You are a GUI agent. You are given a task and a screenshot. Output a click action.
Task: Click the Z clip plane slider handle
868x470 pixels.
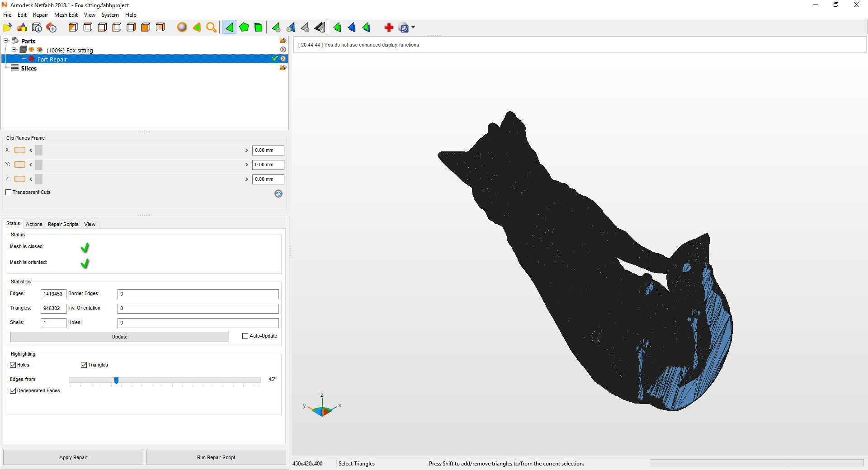[x=38, y=179]
